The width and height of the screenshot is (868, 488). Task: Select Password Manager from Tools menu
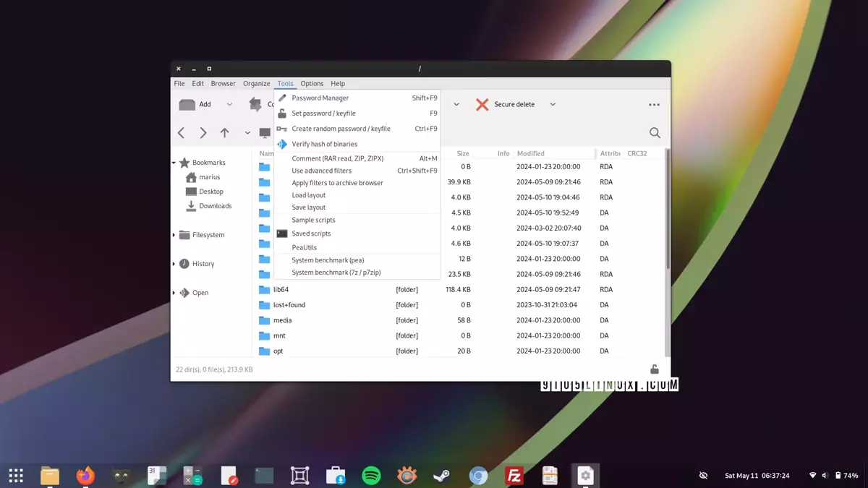(357, 98)
